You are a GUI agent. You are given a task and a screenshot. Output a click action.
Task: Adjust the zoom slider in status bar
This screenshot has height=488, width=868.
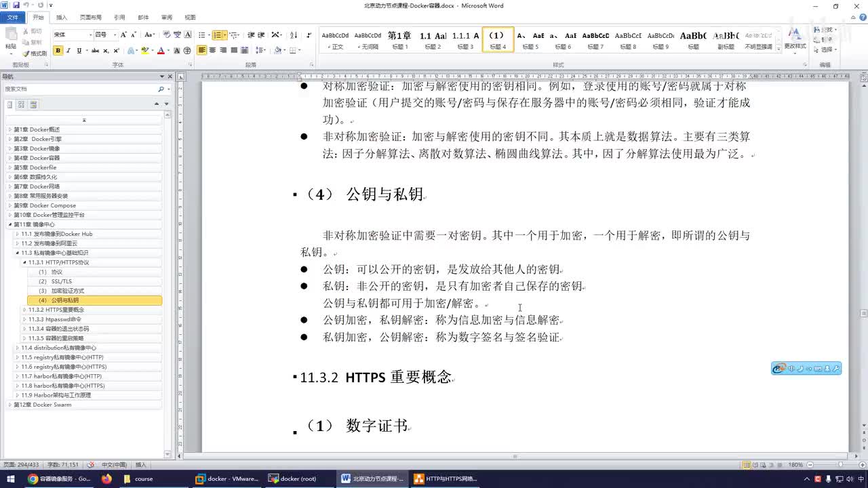click(x=840, y=465)
